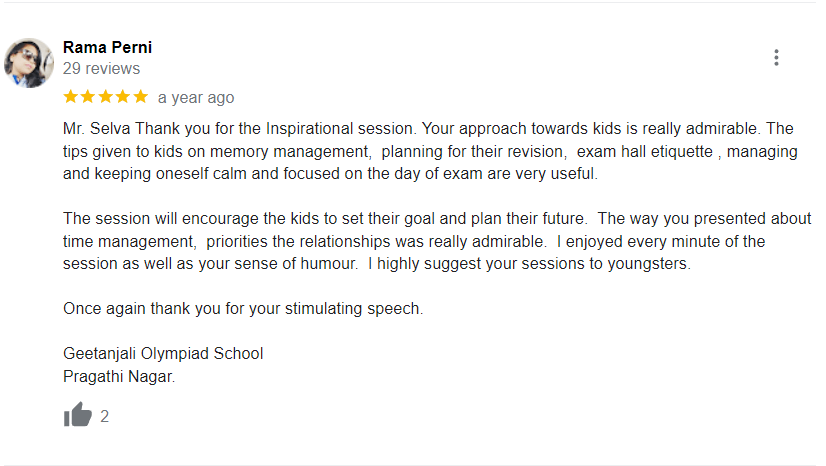This screenshot has width=826, height=466.
Task: Click the like count number 2
Action: [x=105, y=417]
